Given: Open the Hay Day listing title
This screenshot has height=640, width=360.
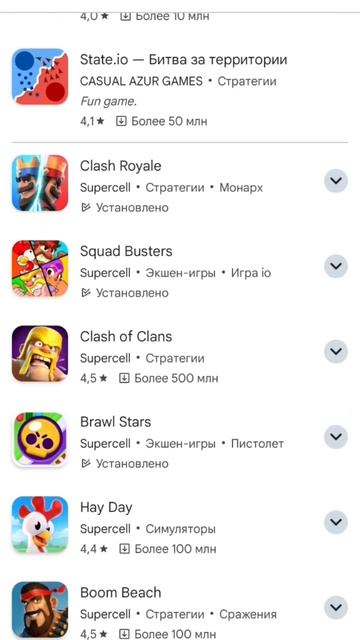Looking at the screenshot, I should [x=106, y=508].
